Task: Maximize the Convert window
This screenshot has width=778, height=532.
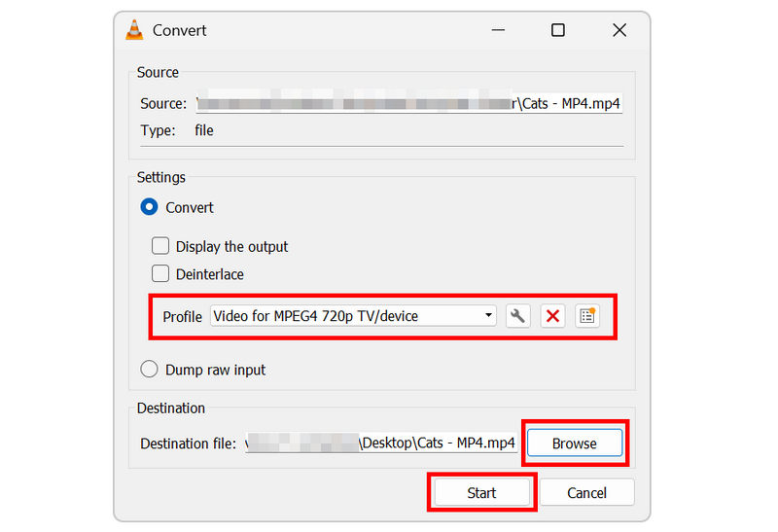Action: [558, 30]
